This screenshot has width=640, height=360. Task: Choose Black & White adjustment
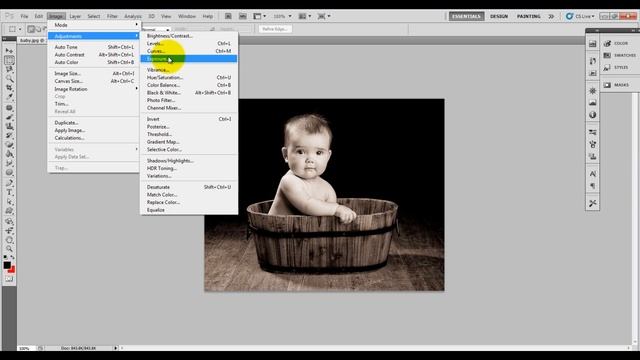coord(189,93)
